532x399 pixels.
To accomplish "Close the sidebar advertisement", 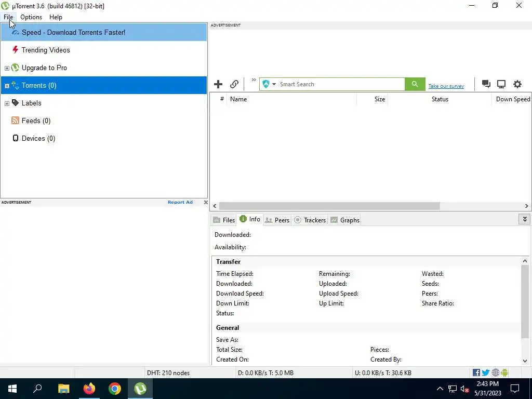I will coord(206,202).
